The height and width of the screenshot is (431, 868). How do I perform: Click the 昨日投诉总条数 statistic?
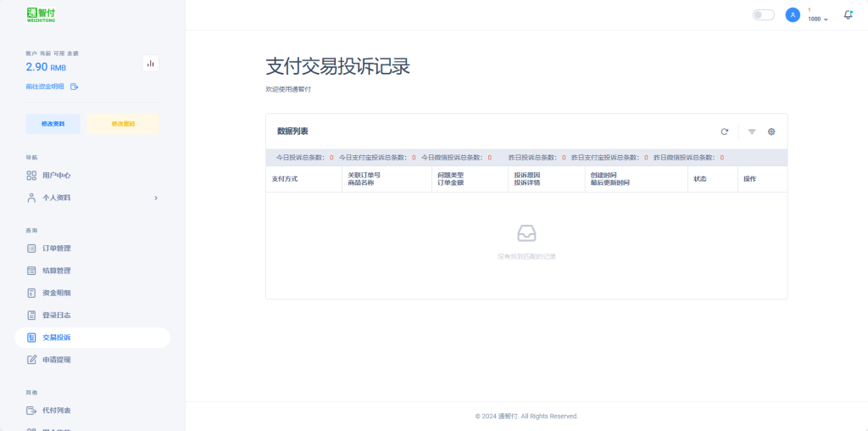(x=537, y=158)
